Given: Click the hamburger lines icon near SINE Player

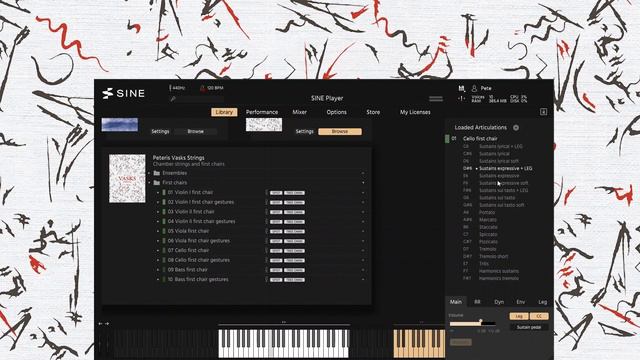Looking at the screenshot, I should 436,99.
